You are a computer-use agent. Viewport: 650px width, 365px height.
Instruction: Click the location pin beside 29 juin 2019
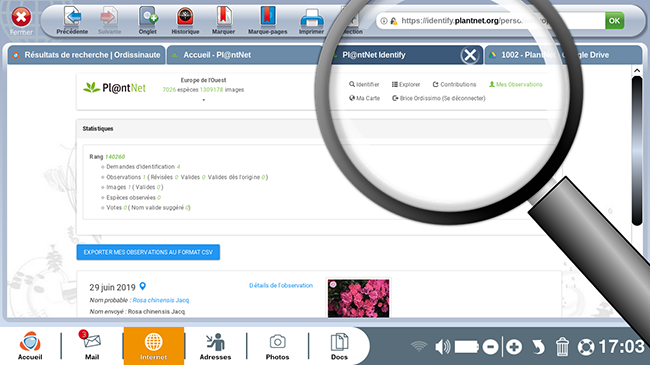(143, 286)
